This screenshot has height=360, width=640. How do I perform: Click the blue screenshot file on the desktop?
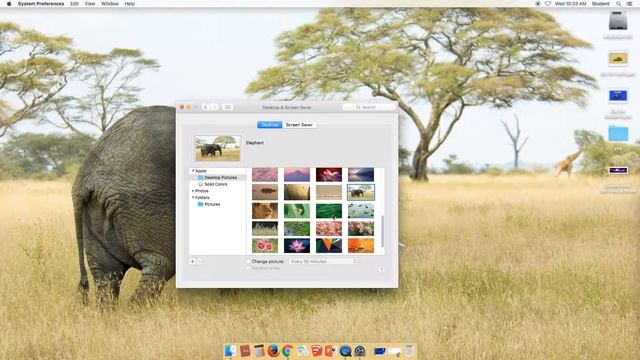(x=618, y=96)
